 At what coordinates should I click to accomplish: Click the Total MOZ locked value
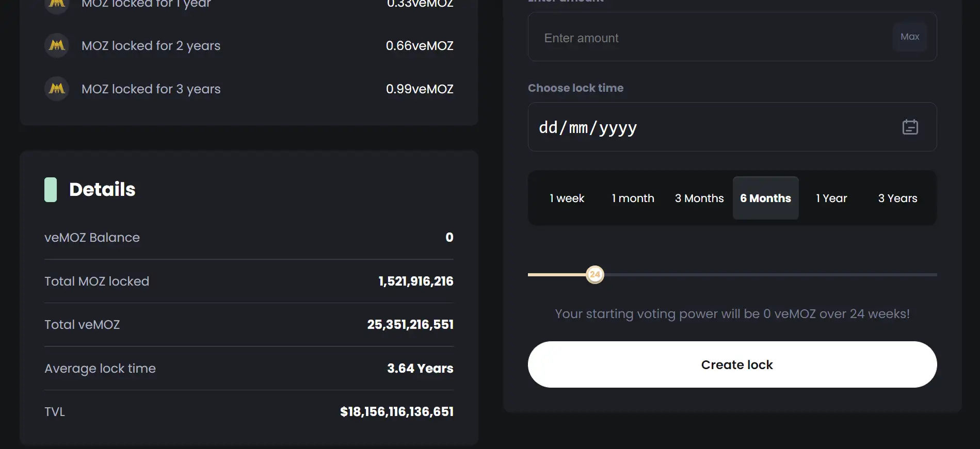point(416,281)
